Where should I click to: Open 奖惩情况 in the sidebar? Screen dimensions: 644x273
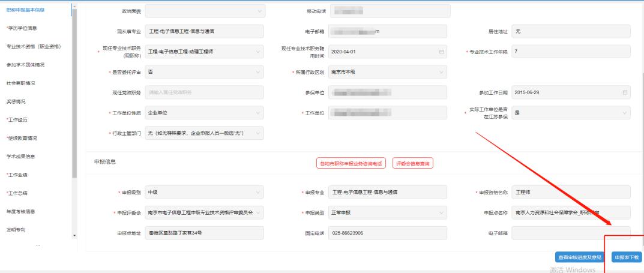(16, 101)
